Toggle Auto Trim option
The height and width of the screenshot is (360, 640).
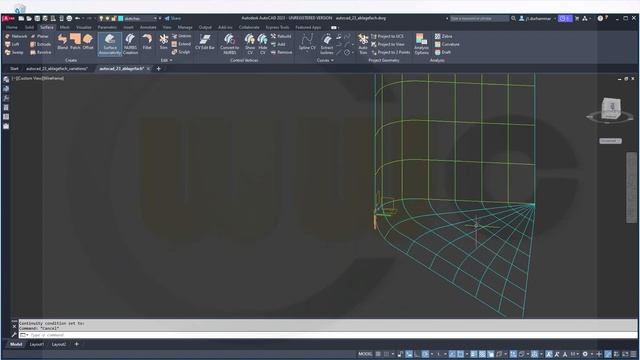(362, 44)
